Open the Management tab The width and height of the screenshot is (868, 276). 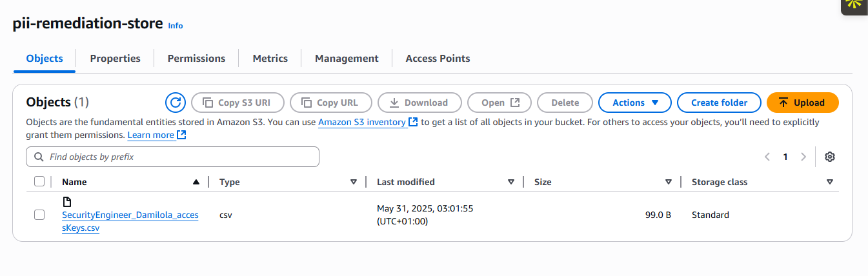click(x=347, y=59)
